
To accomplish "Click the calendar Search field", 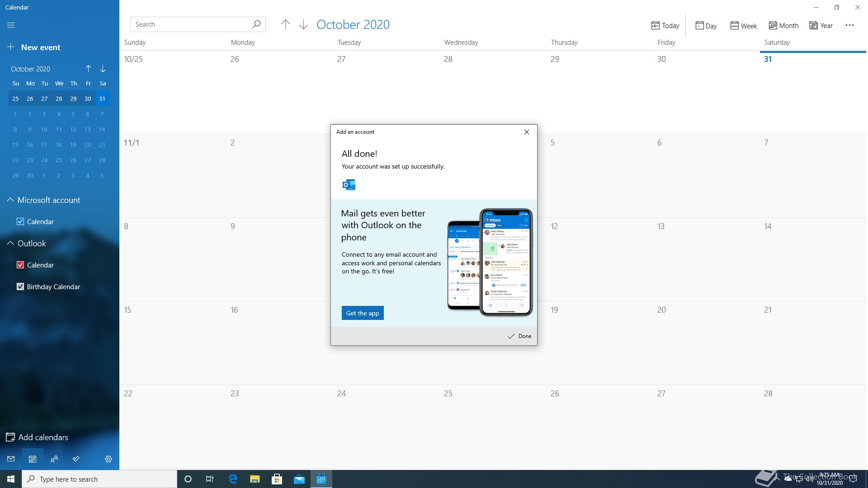I will pos(190,24).
